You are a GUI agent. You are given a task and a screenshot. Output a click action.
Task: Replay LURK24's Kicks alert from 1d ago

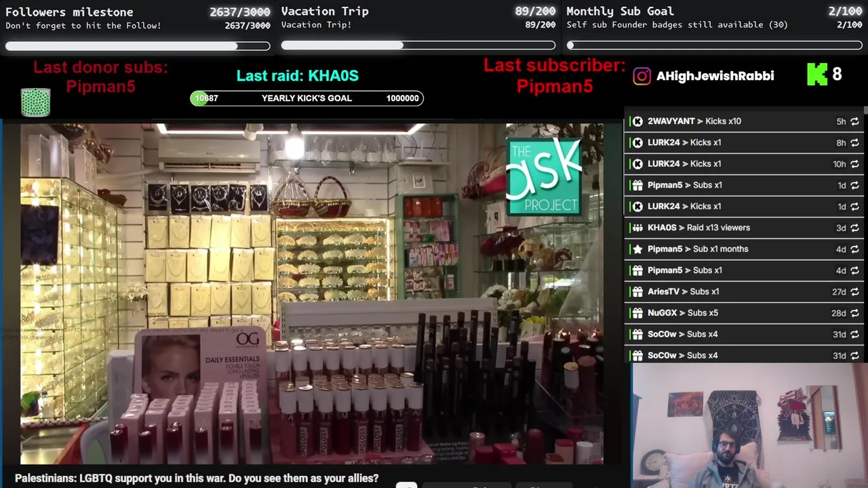[x=854, y=206]
